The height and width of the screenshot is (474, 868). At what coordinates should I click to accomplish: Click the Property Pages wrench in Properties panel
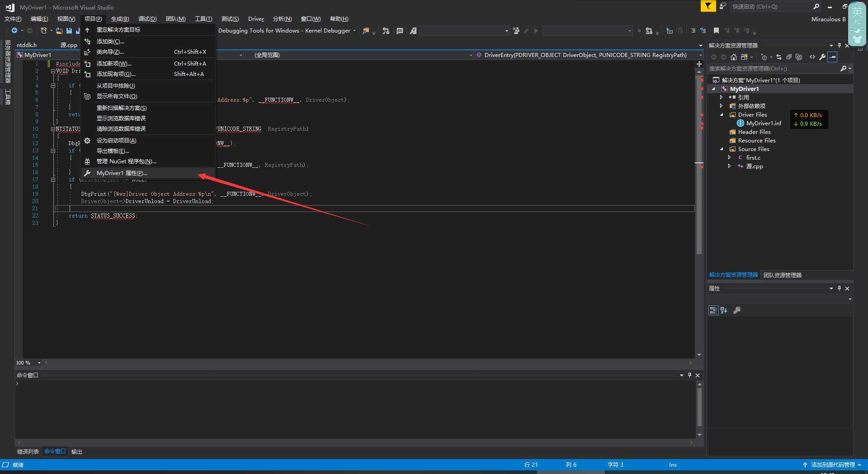point(737,310)
